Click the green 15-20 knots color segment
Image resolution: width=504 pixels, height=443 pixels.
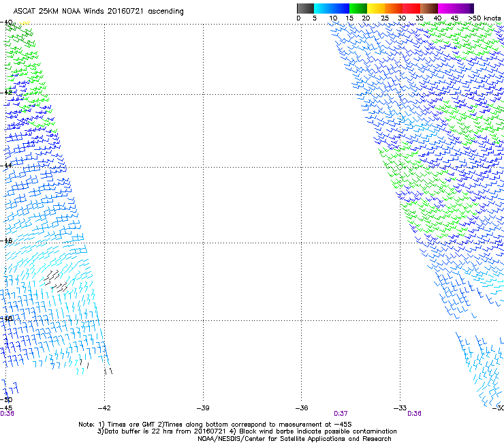coord(358,8)
